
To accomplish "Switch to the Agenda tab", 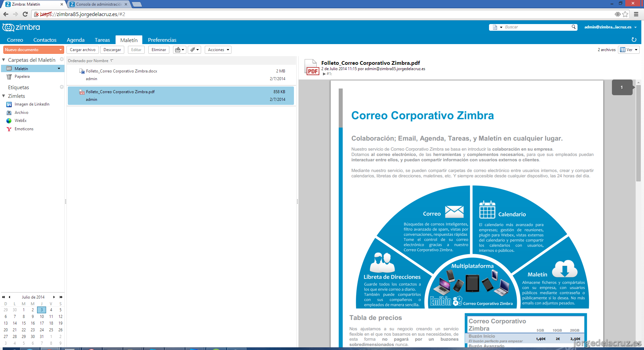I will 75,40.
